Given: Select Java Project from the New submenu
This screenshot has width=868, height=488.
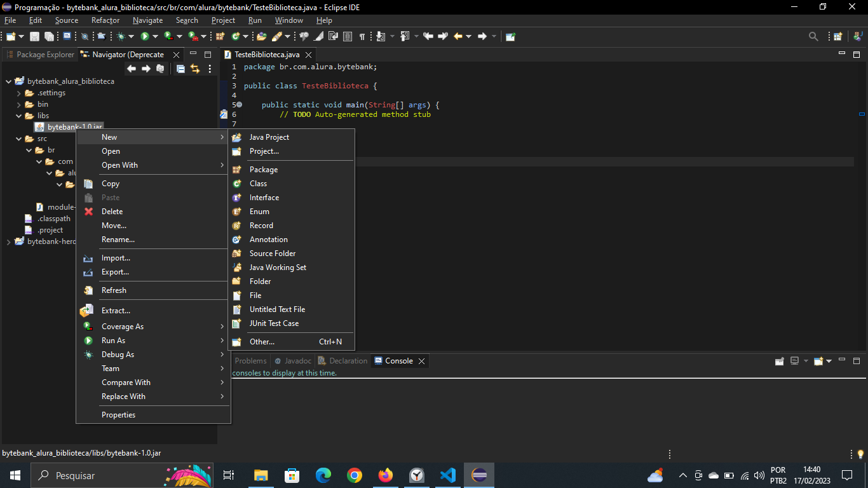Looking at the screenshot, I should pyautogui.click(x=291, y=137).
